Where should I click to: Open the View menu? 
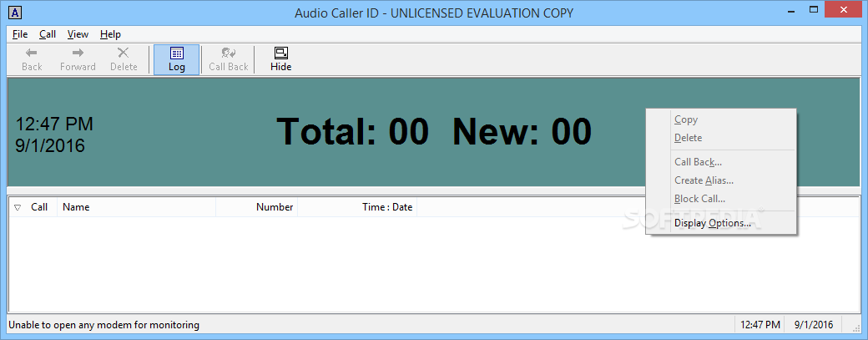78,34
